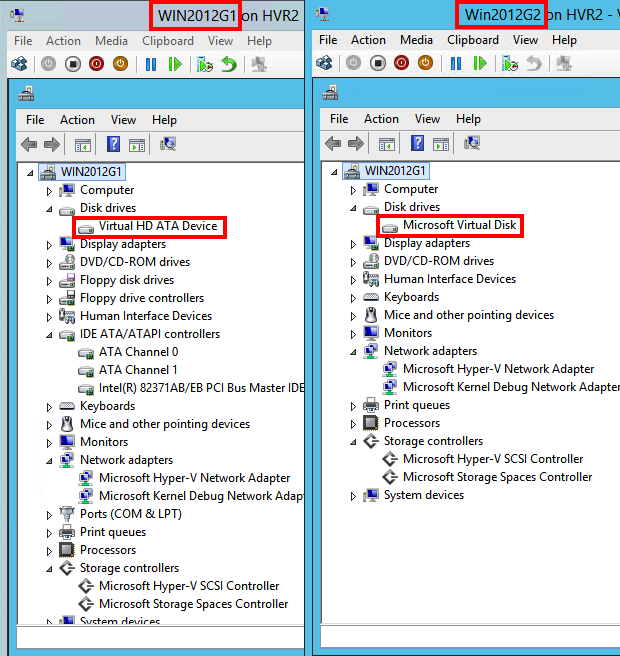620x656 pixels.
Task: Select Microsoft Kernel Debug Network Adapter in right pane
Action: tap(511, 387)
